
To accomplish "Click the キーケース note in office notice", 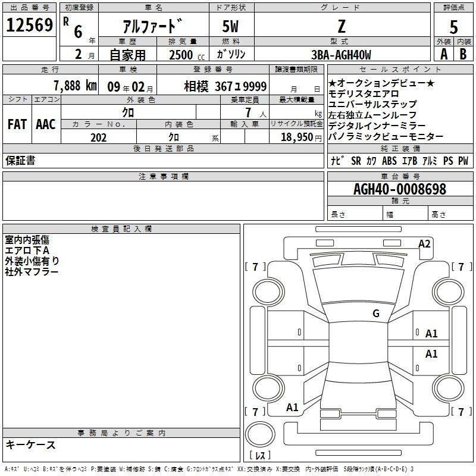I will 30,444.
